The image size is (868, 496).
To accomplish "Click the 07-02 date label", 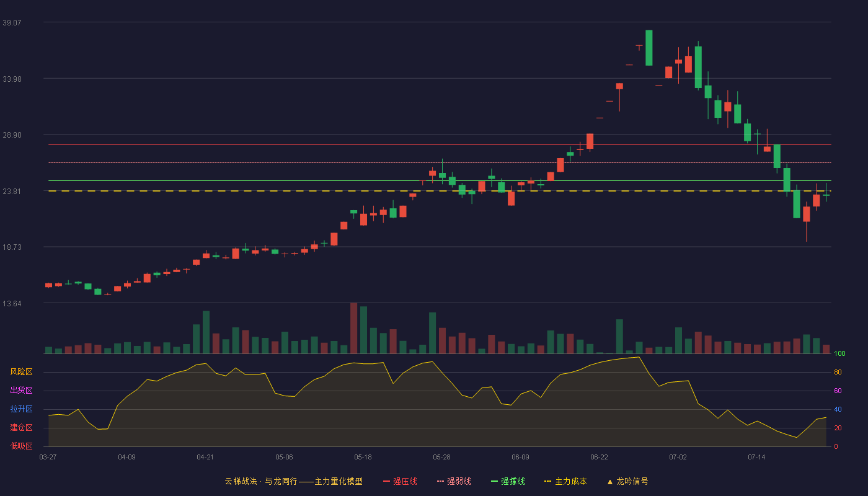I will click(x=678, y=457).
